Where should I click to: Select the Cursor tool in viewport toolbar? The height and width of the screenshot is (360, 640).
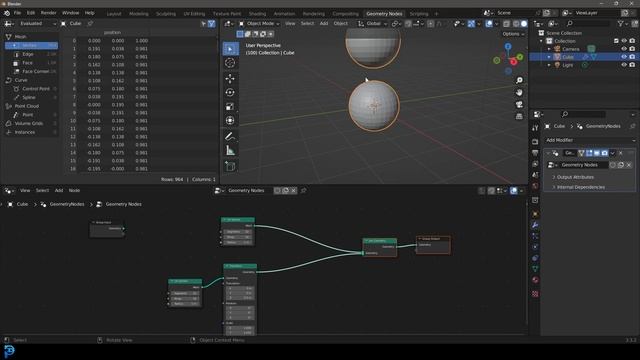[230, 63]
